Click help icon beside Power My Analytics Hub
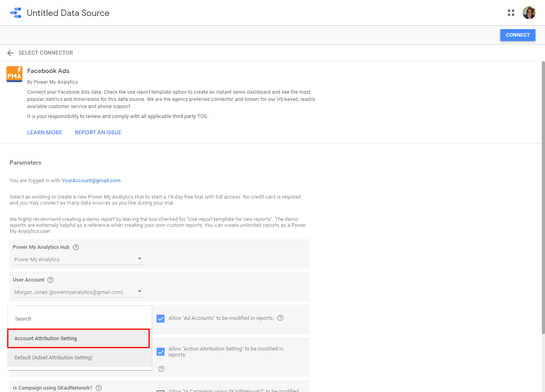The image size is (545, 392). pos(76,247)
